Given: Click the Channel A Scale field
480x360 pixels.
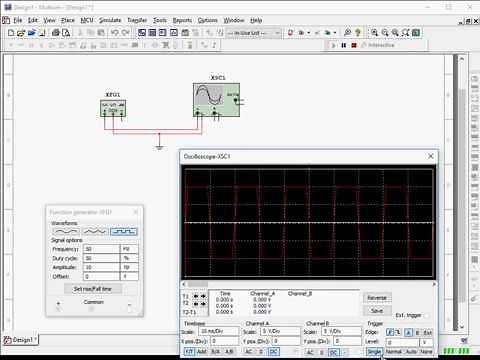Looking at the screenshot, I should pyautogui.click(x=280, y=331).
